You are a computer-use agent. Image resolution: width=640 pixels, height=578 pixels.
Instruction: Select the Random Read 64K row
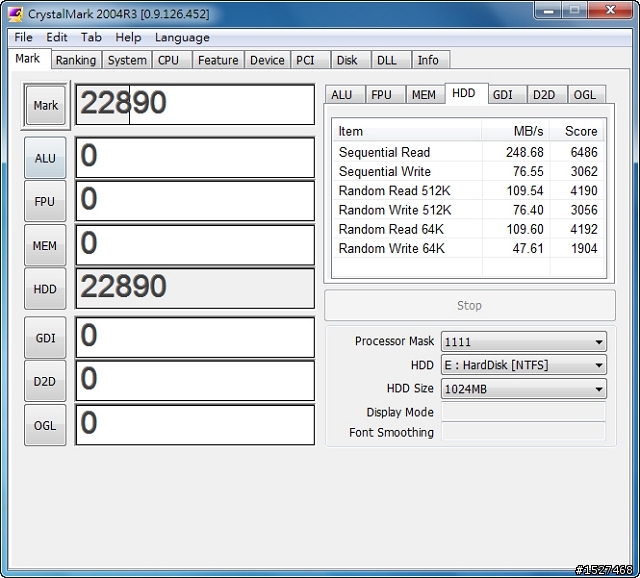pos(468,229)
